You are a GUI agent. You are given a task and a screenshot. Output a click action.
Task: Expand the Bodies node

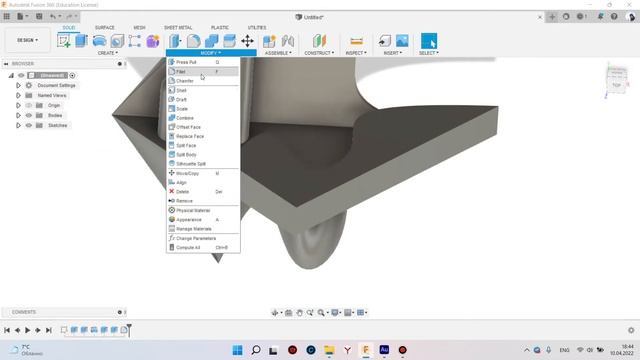(x=18, y=116)
